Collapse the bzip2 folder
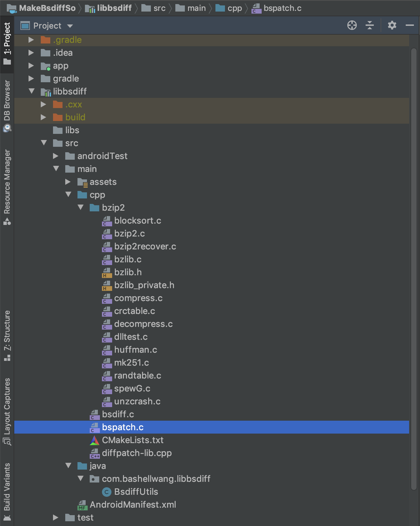Image resolution: width=420 pixels, height=526 pixels. (81, 207)
